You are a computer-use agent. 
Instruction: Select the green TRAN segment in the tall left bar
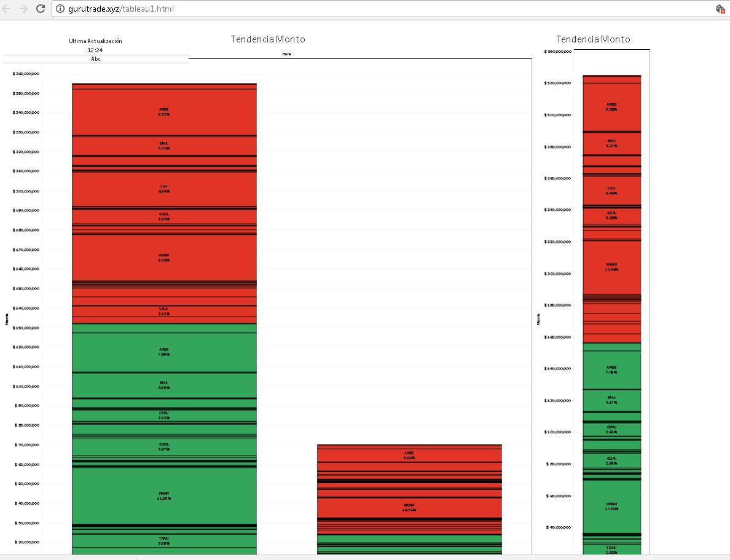[164, 541]
